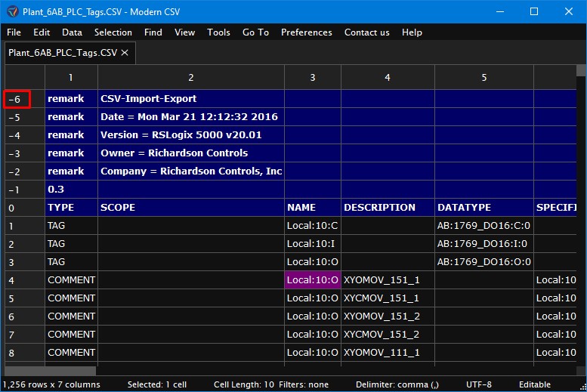This screenshot has height=392, width=587.
Task: Select column 5 header
Action: [484, 78]
